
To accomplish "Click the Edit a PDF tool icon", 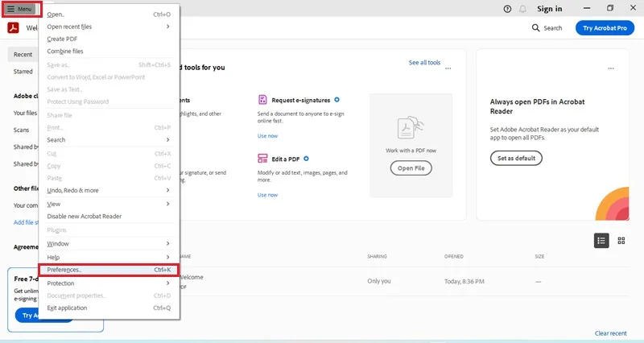I will tap(262, 159).
